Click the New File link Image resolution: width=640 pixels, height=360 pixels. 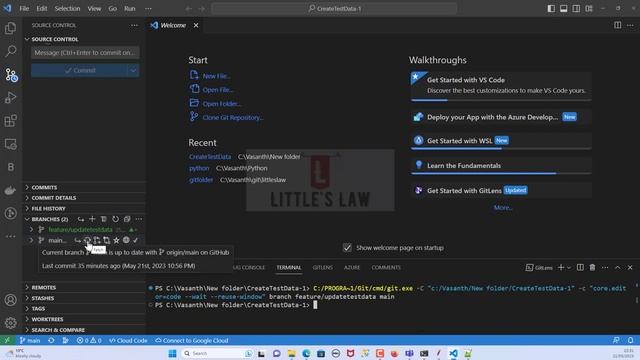coord(216,76)
